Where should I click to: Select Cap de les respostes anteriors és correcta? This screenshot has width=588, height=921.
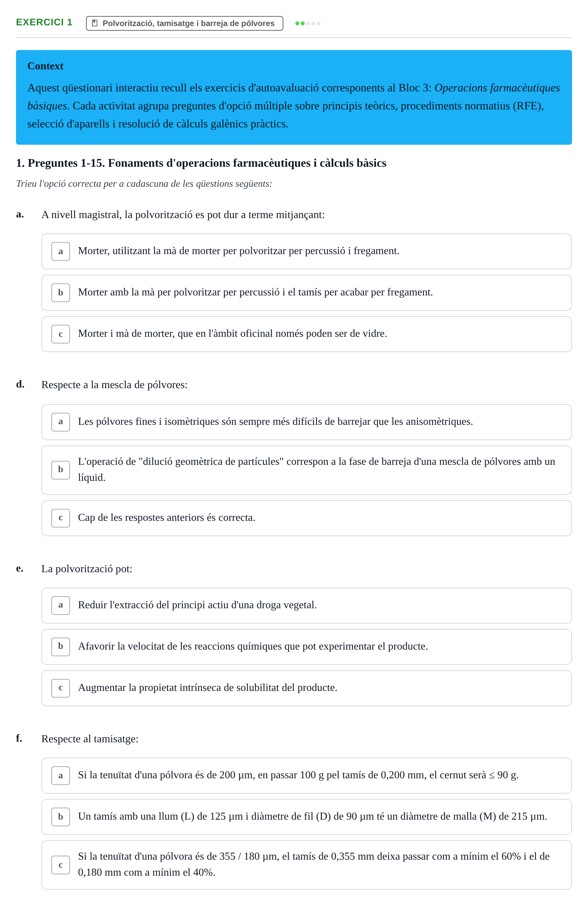306,518
